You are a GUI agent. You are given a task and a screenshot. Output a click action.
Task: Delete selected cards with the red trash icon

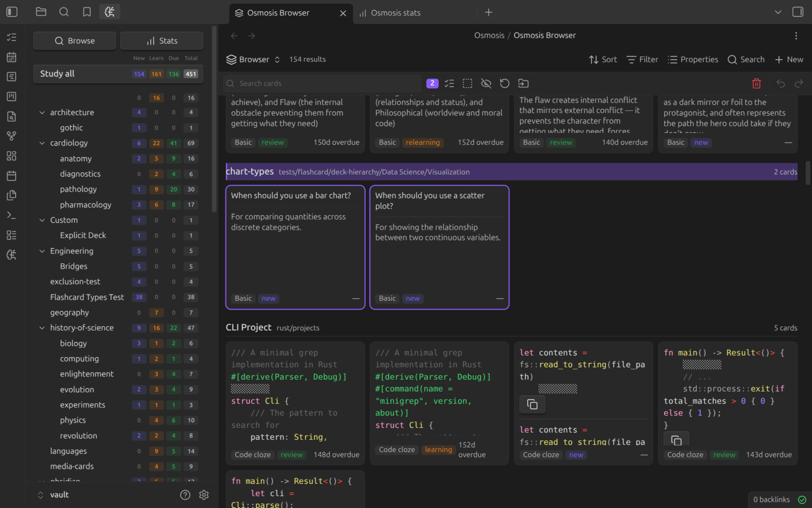click(756, 83)
